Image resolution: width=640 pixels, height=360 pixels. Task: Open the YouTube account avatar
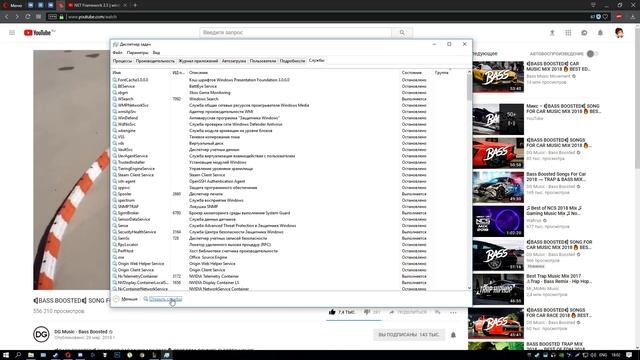pyautogui.click(x=619, y=33)
